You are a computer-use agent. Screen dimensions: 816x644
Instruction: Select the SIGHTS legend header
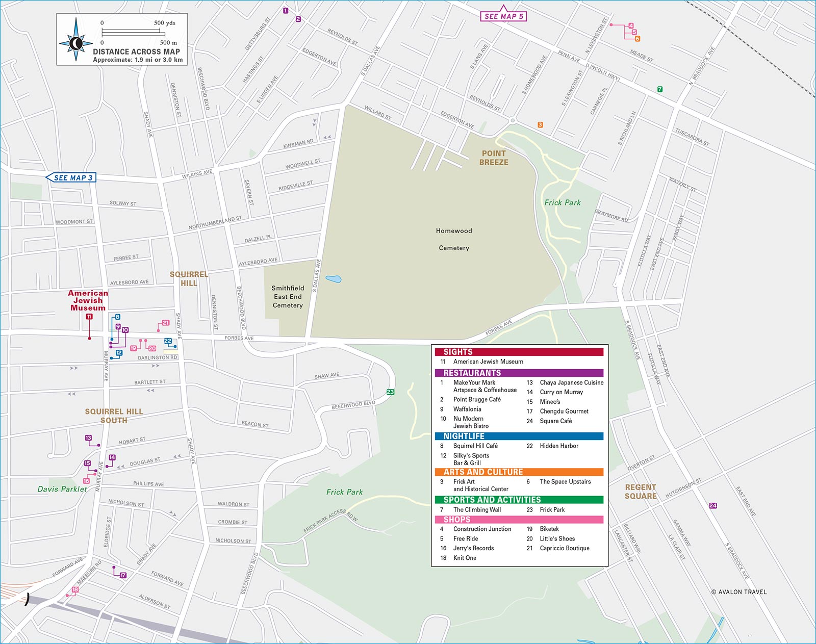pos(519,352)
